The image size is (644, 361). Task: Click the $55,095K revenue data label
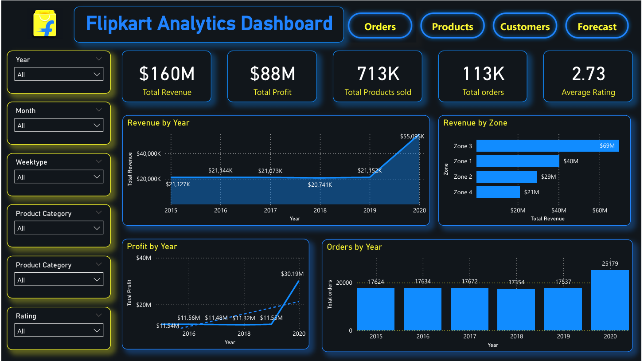(x=412, y=137)
